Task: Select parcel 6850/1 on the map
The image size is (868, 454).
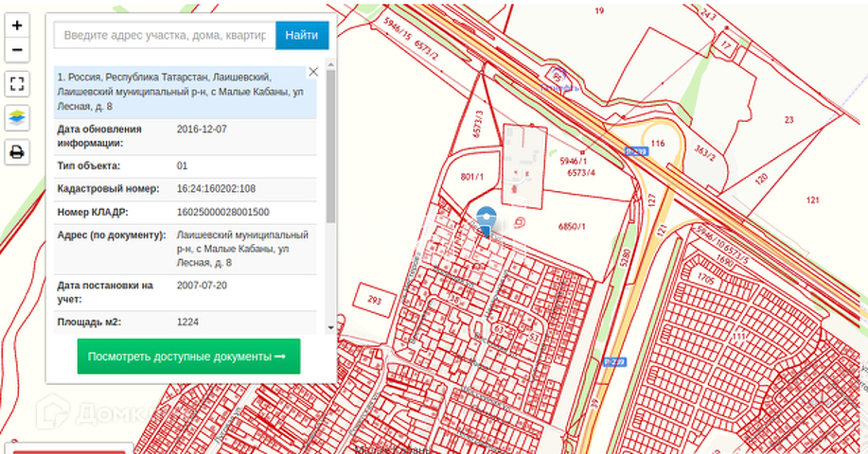Action: 573,227
